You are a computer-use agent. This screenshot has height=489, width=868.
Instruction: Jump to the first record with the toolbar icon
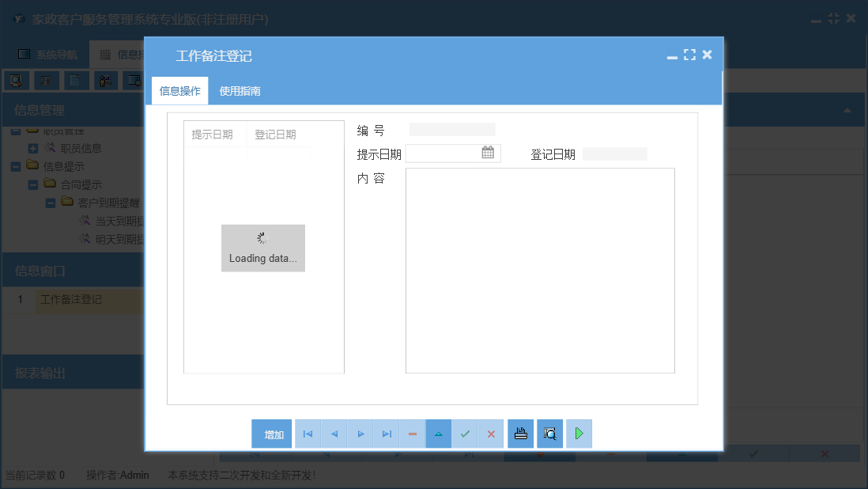[308, 434]
